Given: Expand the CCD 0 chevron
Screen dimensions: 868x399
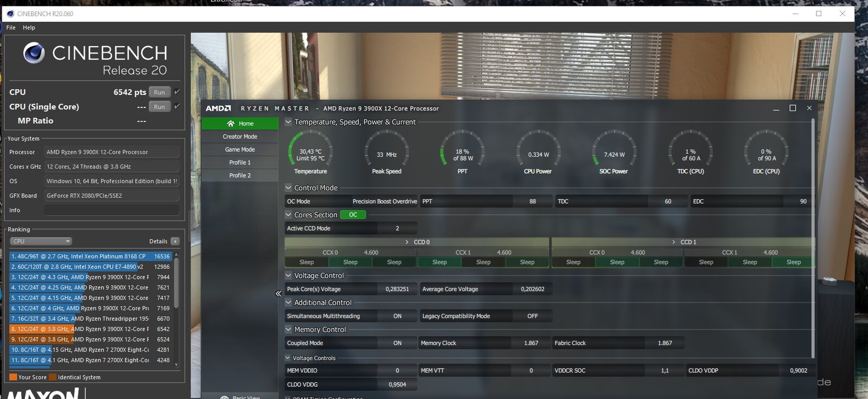Looking at the screenshot, I should coord(407,242).
